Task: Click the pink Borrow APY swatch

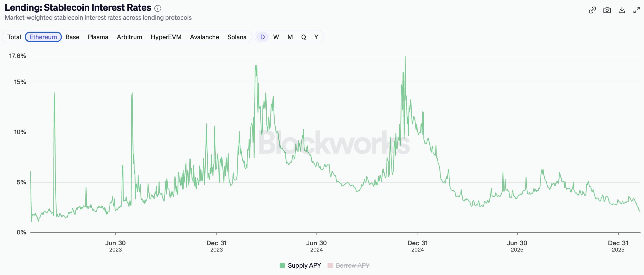Action: [330, 265]
